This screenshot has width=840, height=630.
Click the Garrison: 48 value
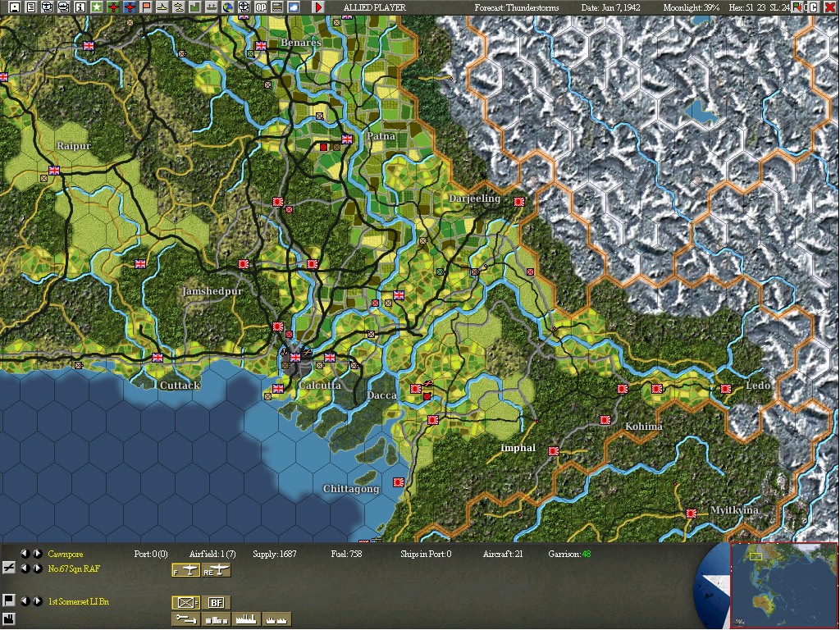click(x=569, y=554)
